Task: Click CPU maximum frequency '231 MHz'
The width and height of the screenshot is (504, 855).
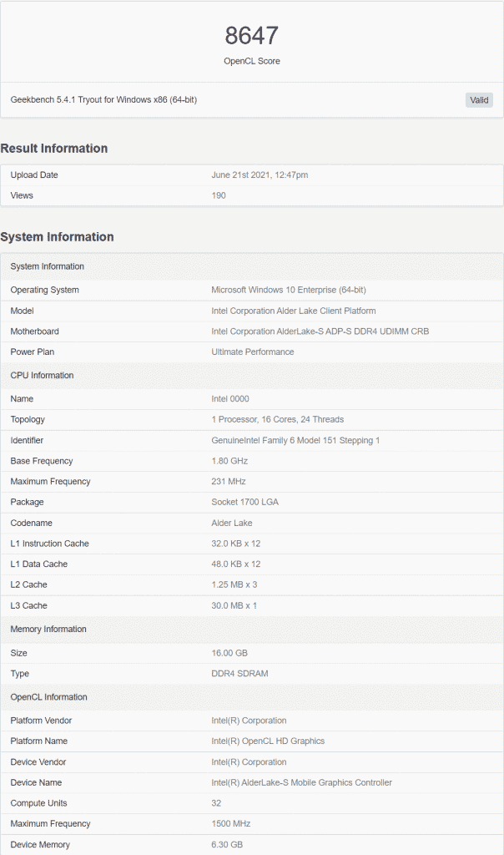Action: point(229,482)
